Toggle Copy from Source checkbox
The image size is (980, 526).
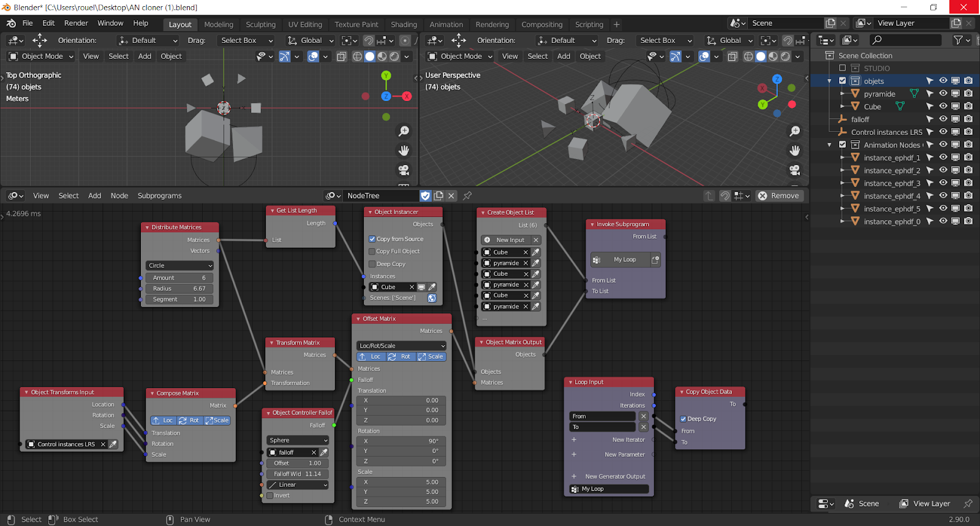pyautogui.click(x=372, y=239)
